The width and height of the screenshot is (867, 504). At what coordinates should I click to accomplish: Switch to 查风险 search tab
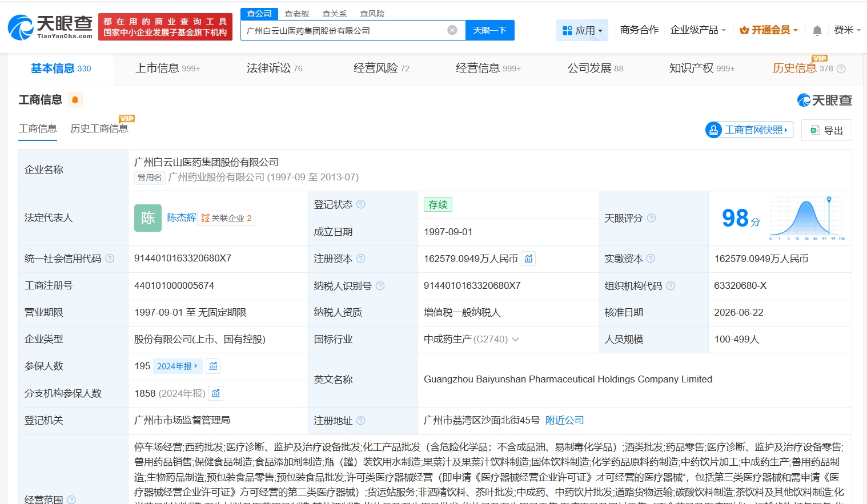click(x=372, y=14)
